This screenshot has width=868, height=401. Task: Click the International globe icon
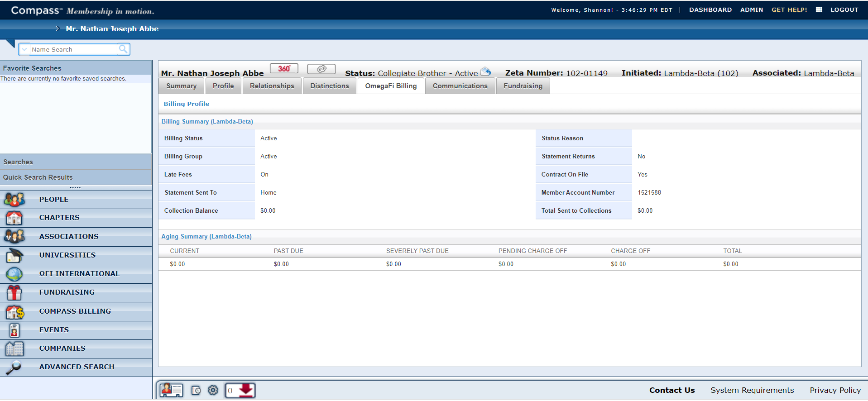point(14,274)
